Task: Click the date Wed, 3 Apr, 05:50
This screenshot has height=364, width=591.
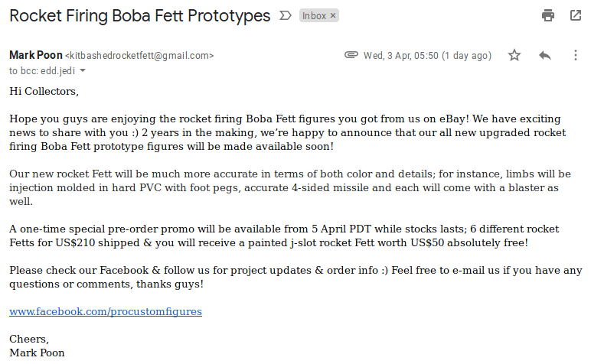Action: click(x=401, y=56)
